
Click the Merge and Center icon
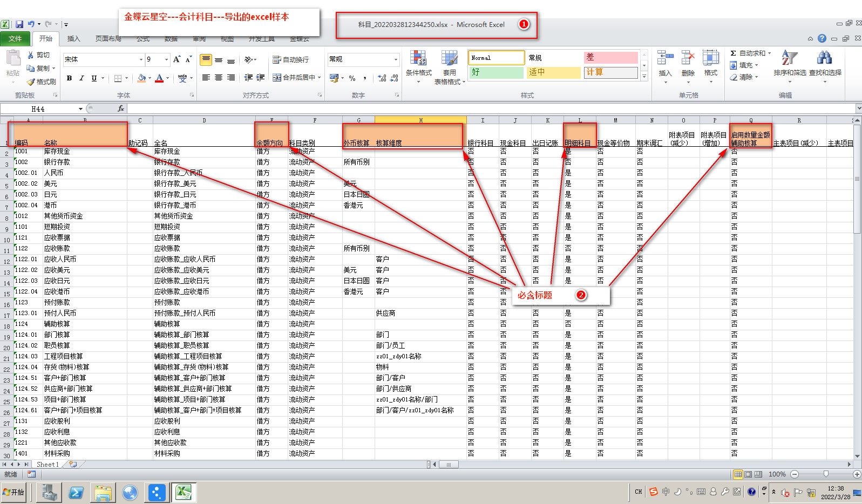277,78
